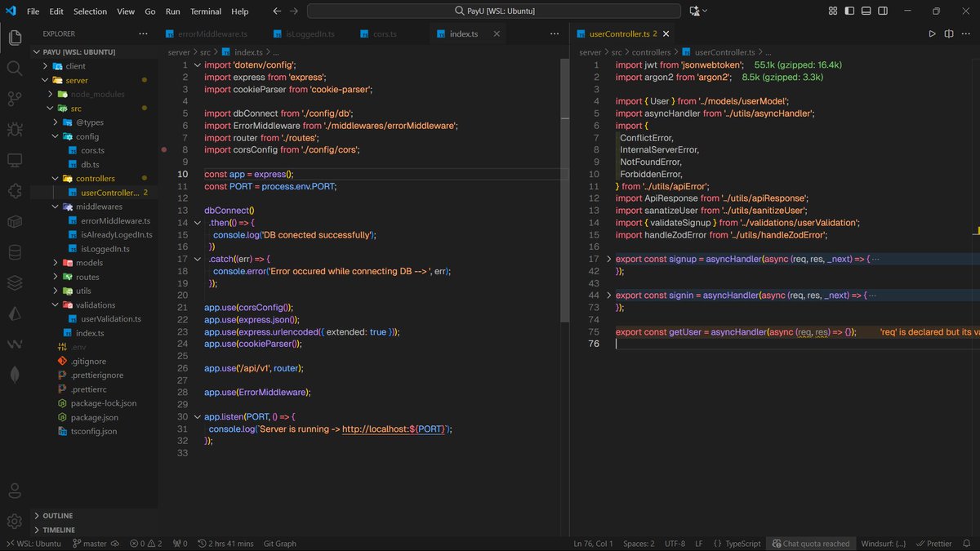Expand the folded signup function
Viewport: 980px width, 551px height.
[x=608, y=259]
